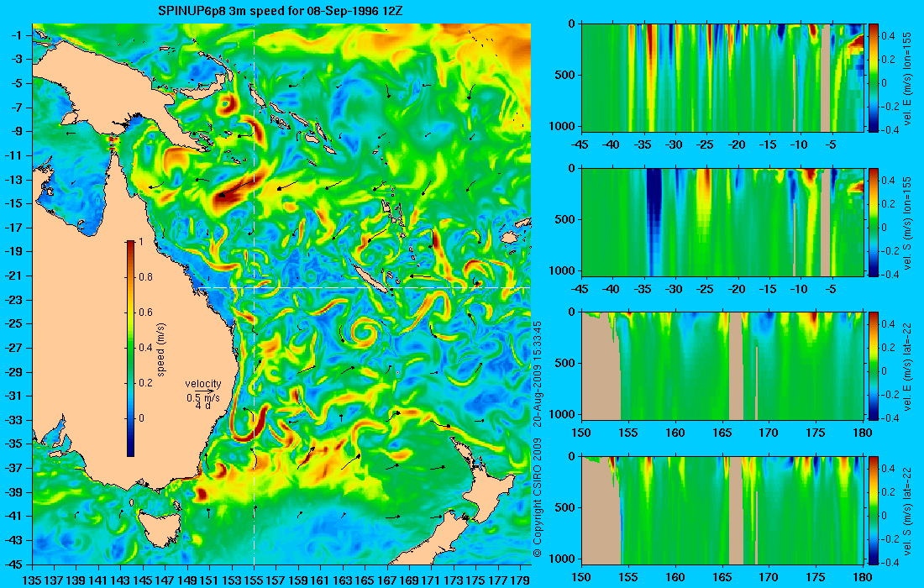The image size is (924, 588).
Task: Click the '© Copyright CSIRO 2009' vertical text
Action: 537,496
